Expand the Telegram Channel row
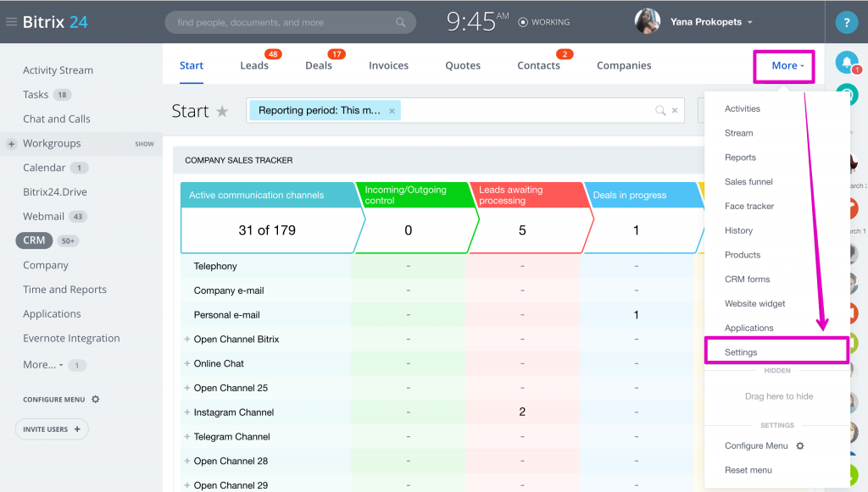This screenshot has height=492, width=868. (x=187, y=436)
